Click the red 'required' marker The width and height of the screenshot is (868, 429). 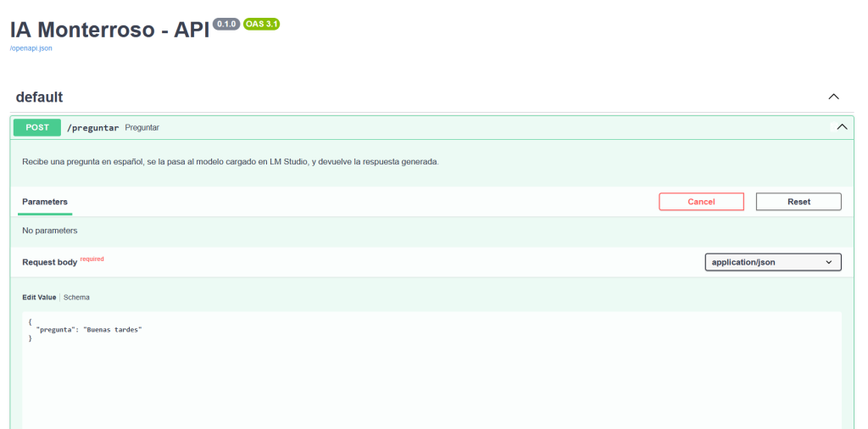92,259
